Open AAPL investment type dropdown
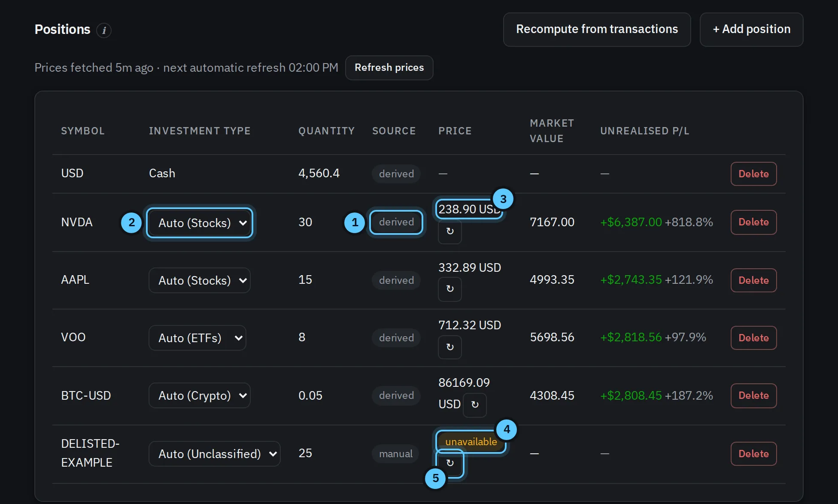 tap(200, 280)
